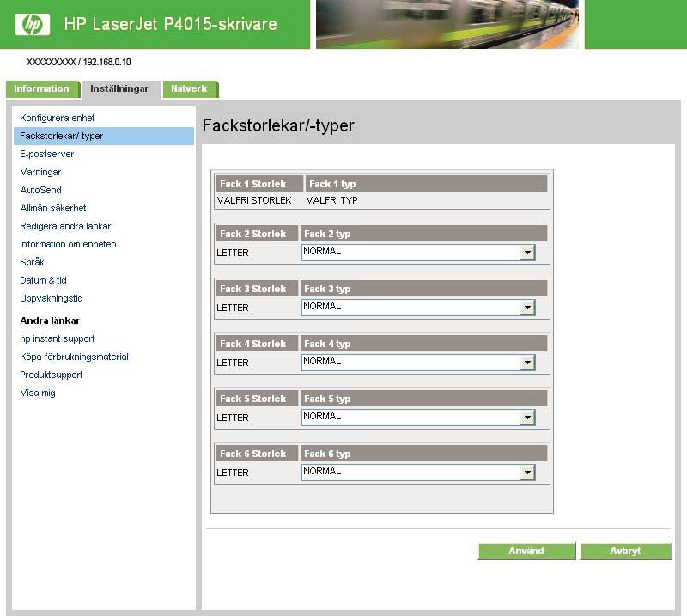
Task: Click the HP LaserJet P4015-skrivare title
Action: [170, 24]
